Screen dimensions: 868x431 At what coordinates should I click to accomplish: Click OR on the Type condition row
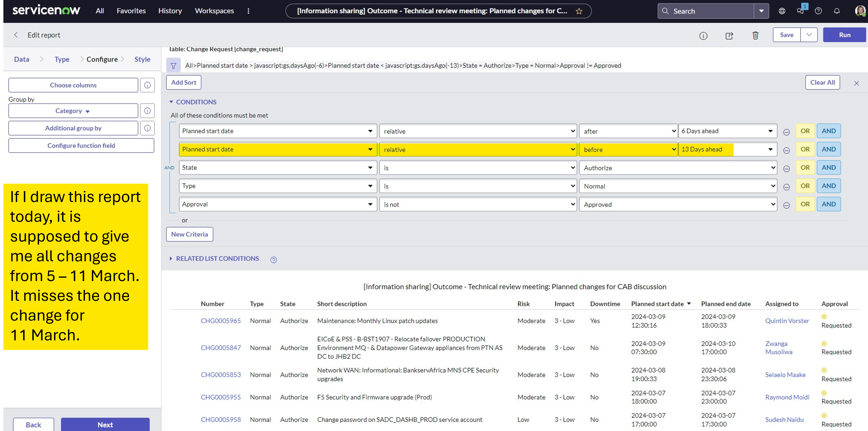coord(805,186)
